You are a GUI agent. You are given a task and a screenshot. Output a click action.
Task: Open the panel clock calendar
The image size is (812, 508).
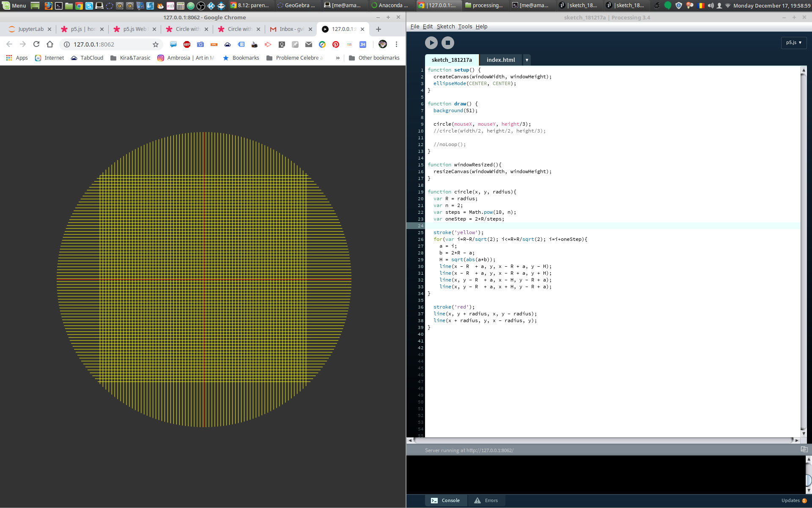[772, 6]
